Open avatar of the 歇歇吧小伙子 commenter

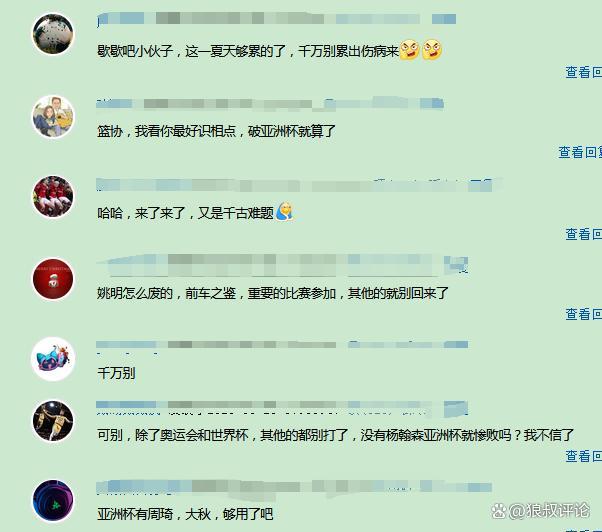53,34
